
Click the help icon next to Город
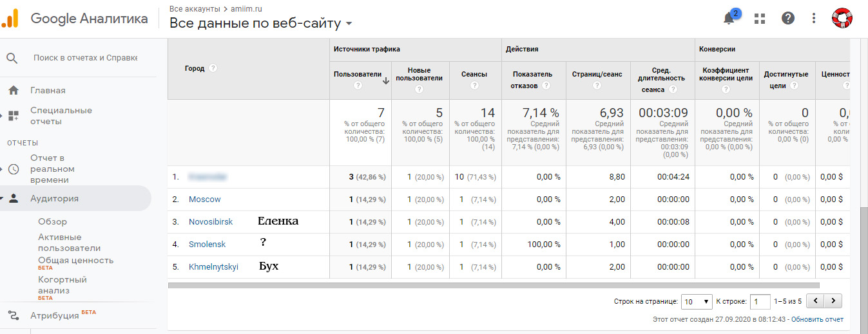(213, 68)
